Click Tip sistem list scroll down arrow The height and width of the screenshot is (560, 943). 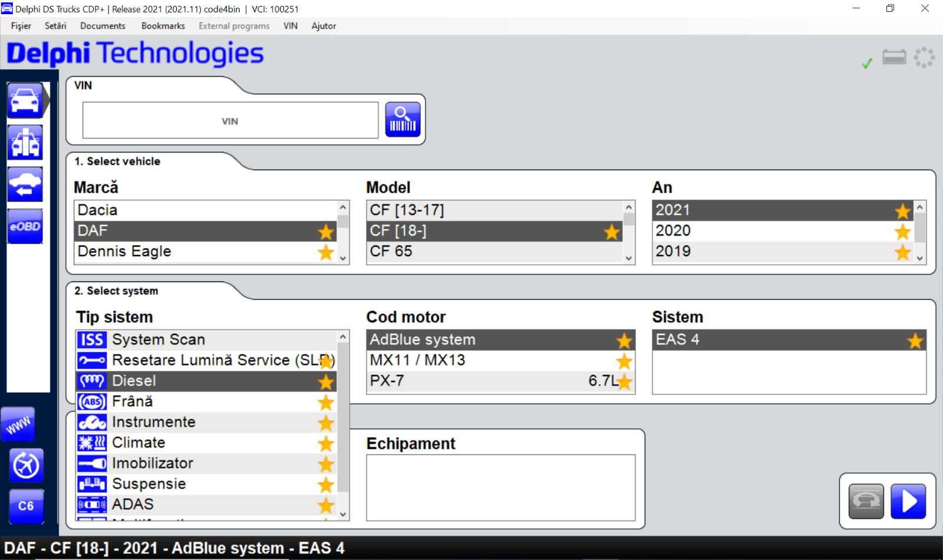(x=343, y=514)
